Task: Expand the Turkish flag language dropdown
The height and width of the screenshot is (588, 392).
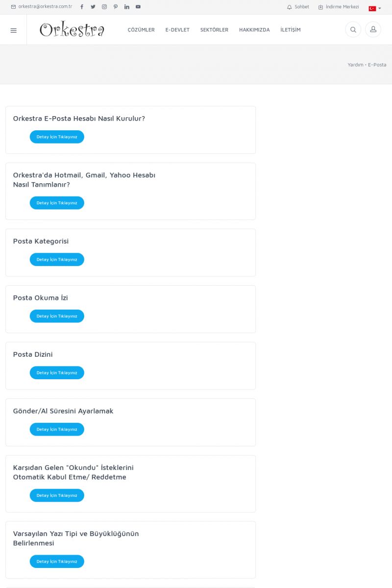Action: point(374,8)
